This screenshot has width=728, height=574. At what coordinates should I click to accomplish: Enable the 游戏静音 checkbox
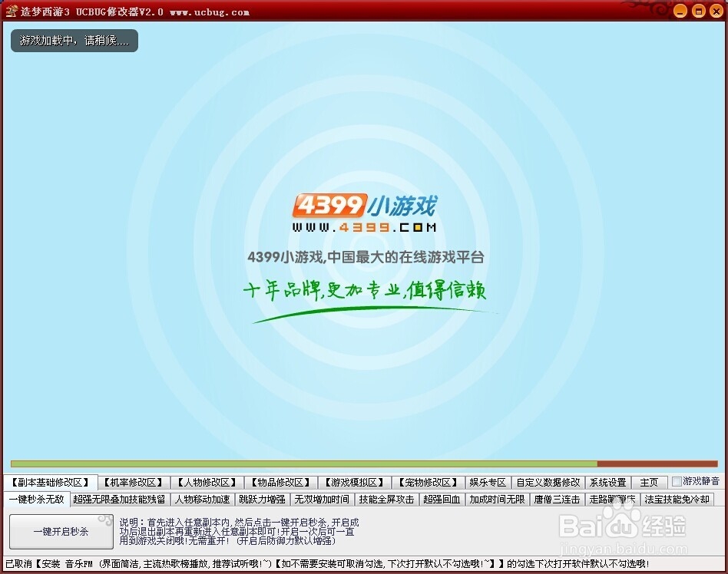pyautogui.click(x=677, y=481)
